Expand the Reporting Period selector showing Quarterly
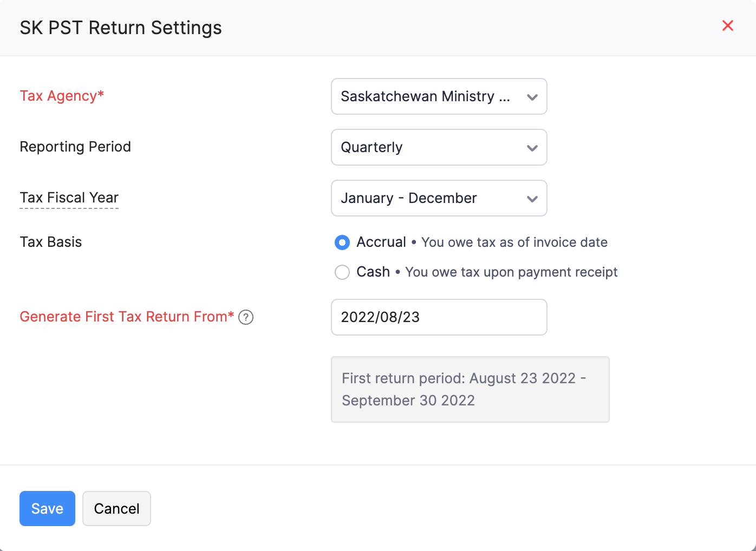Viewport: 756px width, 551px height. pos(439,147)
